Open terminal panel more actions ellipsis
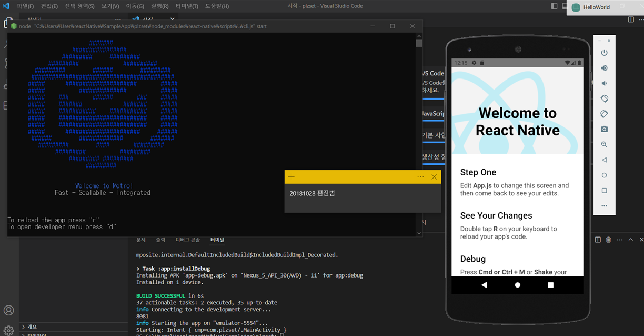Screen dimensions: 644x336 619,240
